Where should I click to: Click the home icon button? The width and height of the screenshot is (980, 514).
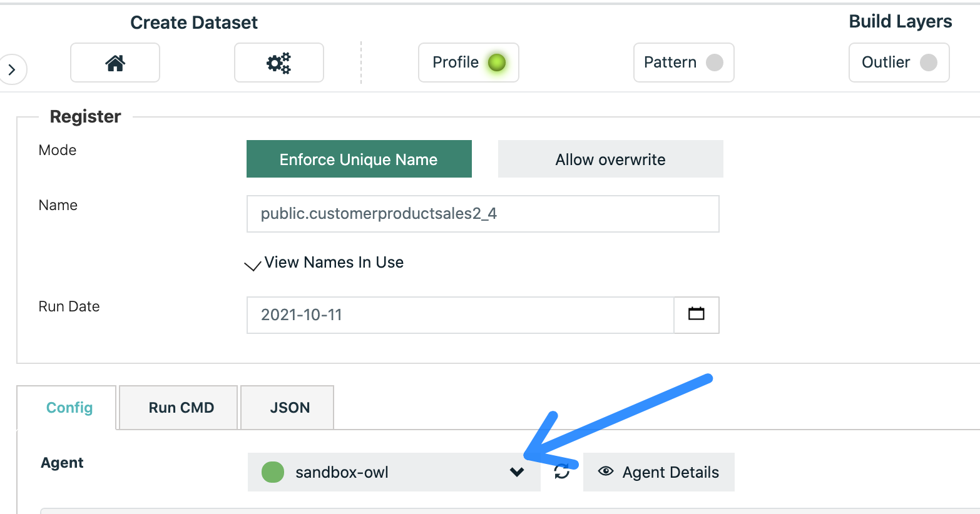(x=115, y=63)
